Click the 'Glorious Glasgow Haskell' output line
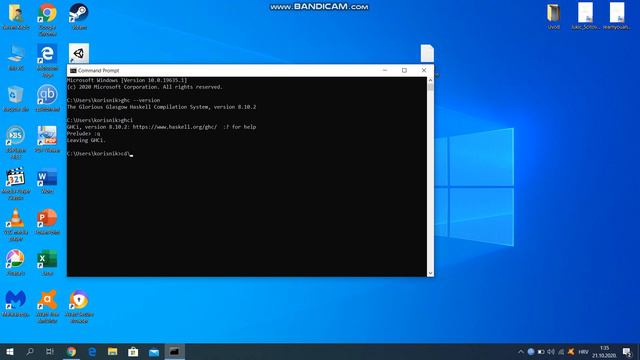The height and width of the screenshot is (360, 640). pos(162,107)
